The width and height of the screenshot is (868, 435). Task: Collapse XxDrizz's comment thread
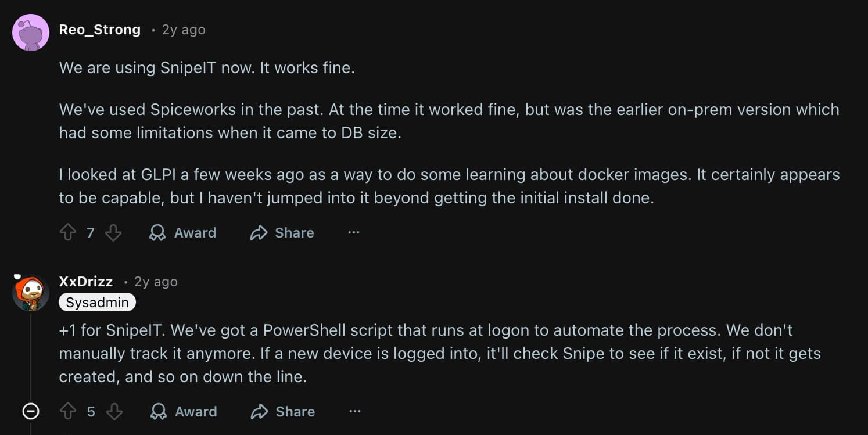coord(30,411)
